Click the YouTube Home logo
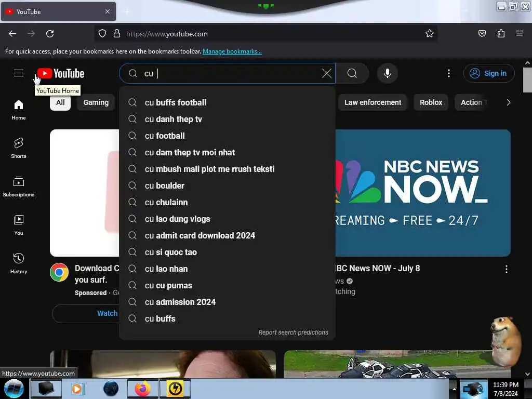 click(x=61, y=73)
